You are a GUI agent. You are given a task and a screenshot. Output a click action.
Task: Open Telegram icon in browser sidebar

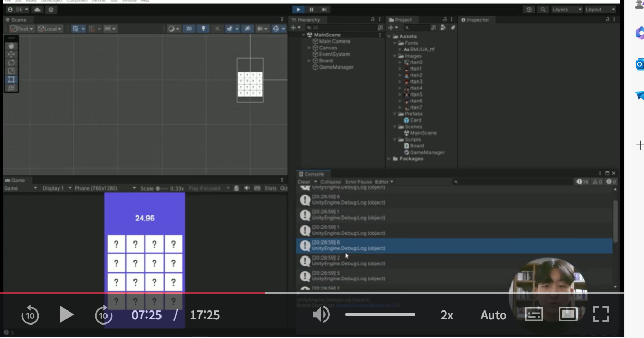point(639,96)
